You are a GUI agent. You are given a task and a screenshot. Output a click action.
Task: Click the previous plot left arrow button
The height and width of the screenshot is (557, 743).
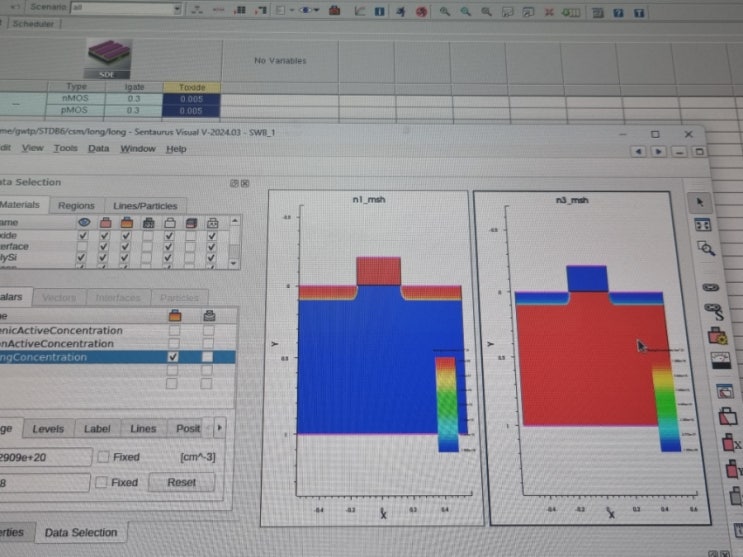point(638,152)
